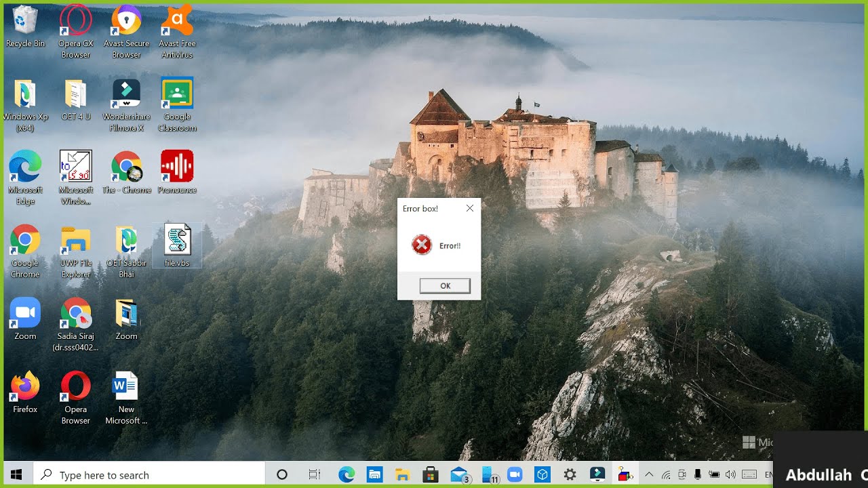Select The - Chrome shortcut
Viewport: 868px width, 488px height.
coord(126,174)
